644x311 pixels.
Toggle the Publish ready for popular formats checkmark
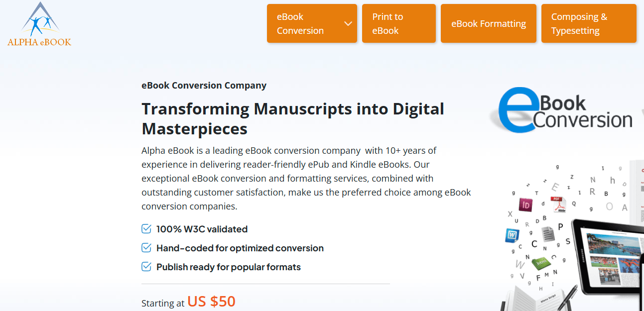click(x=146, y=266)
